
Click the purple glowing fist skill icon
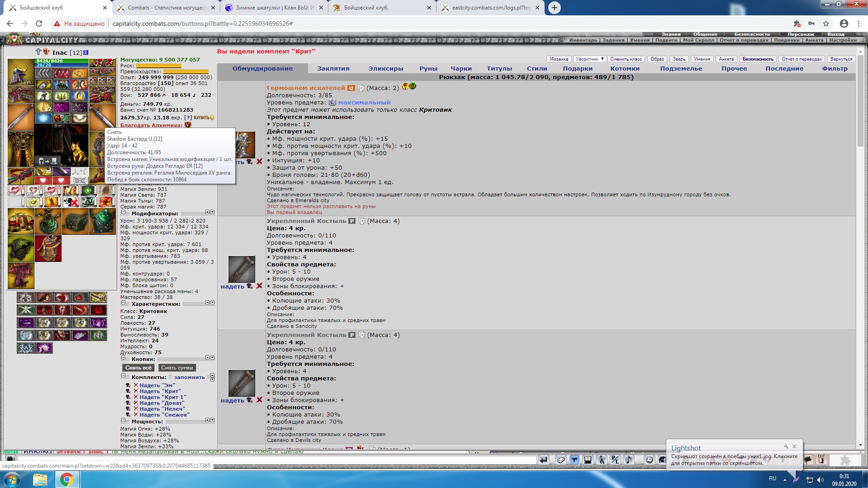tap(44, 348)
